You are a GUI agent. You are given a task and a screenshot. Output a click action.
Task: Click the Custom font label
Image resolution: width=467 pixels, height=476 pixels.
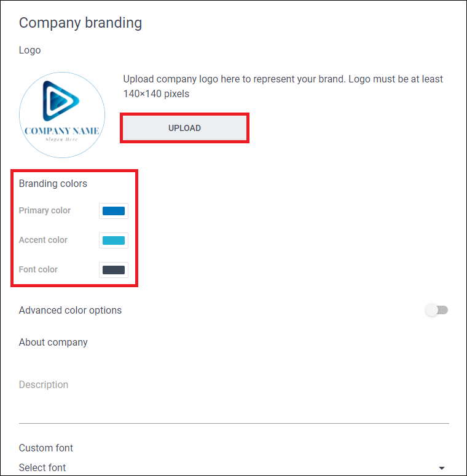pos(46,448)
